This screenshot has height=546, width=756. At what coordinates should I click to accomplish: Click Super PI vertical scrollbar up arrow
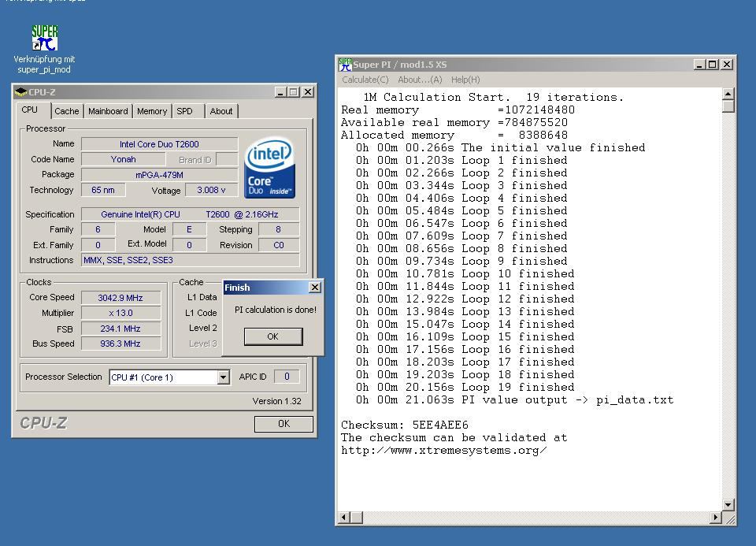(x=728, y=94)
